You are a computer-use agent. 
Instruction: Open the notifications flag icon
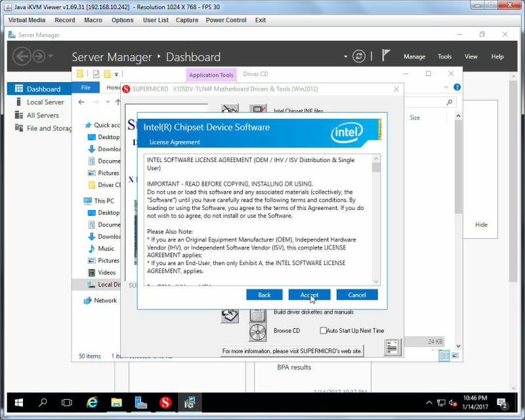coord(386,55)
